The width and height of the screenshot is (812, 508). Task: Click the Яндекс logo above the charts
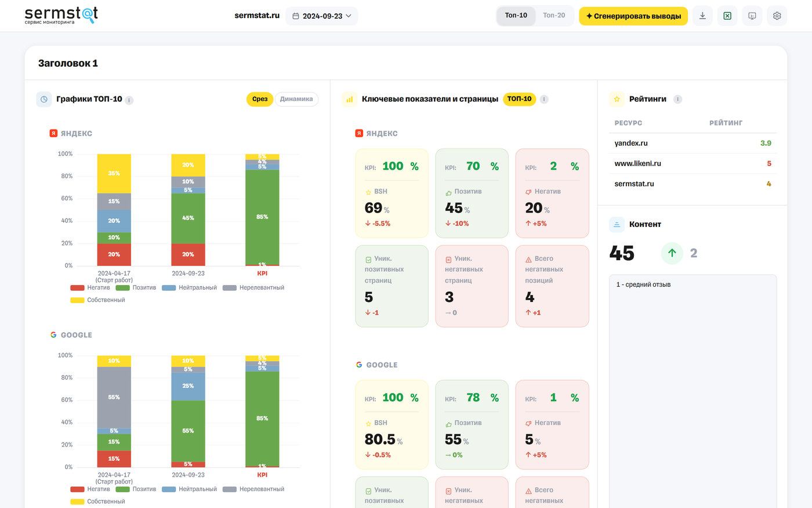pos(53,134)
